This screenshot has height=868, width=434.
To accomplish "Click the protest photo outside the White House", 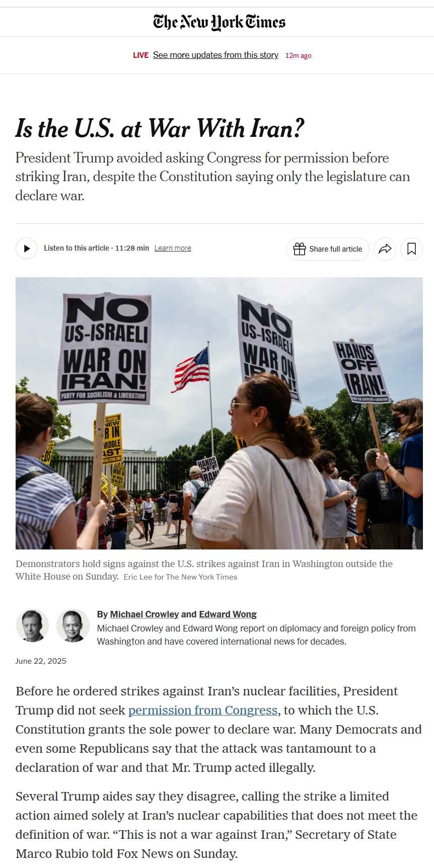I will point(219,413).
